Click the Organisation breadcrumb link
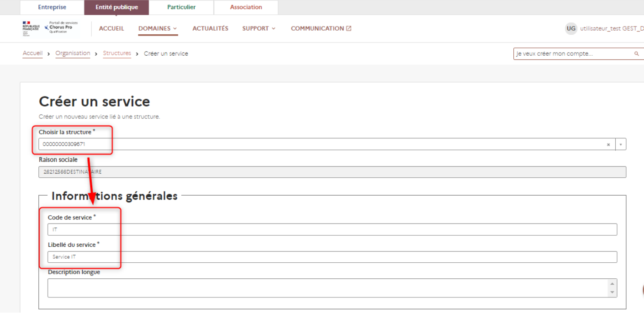Image resolution: width=644 pixels, height=313 pixels. (x=73, y=53)
